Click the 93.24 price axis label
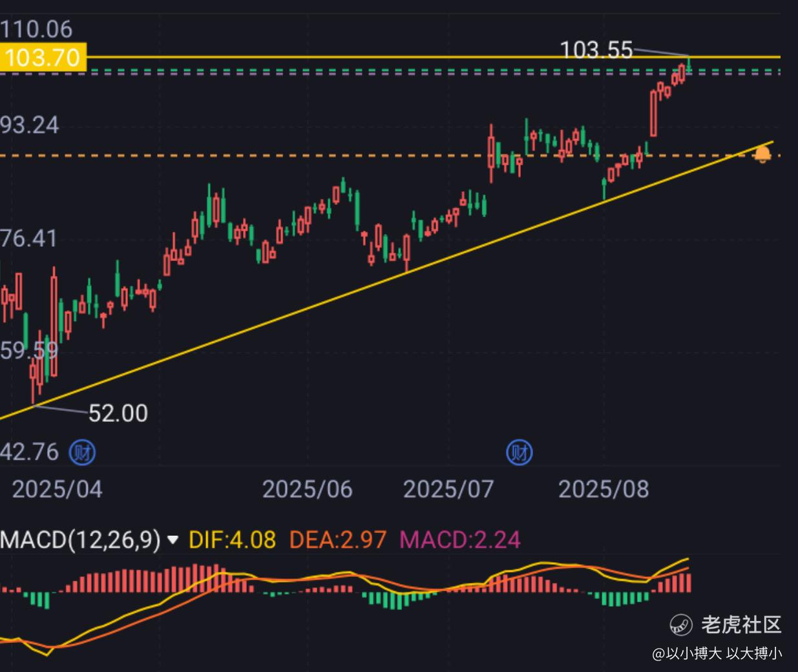 pos(30,125)
